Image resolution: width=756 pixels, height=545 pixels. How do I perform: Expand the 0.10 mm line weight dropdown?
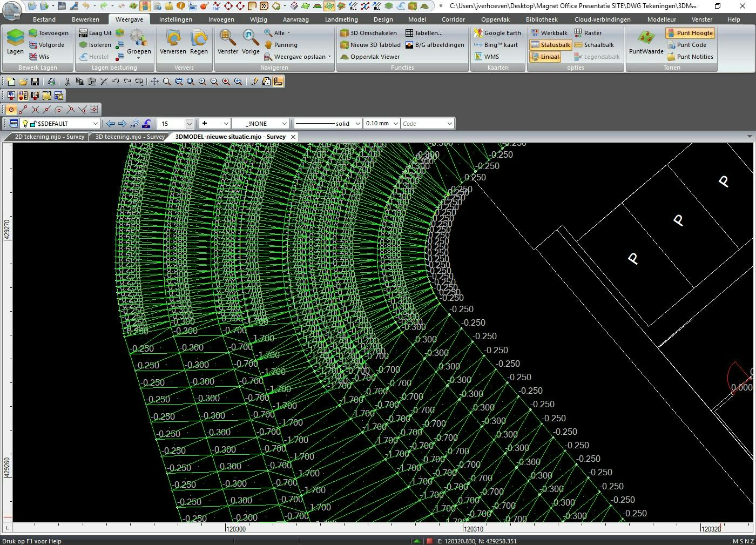coord(396,124)
